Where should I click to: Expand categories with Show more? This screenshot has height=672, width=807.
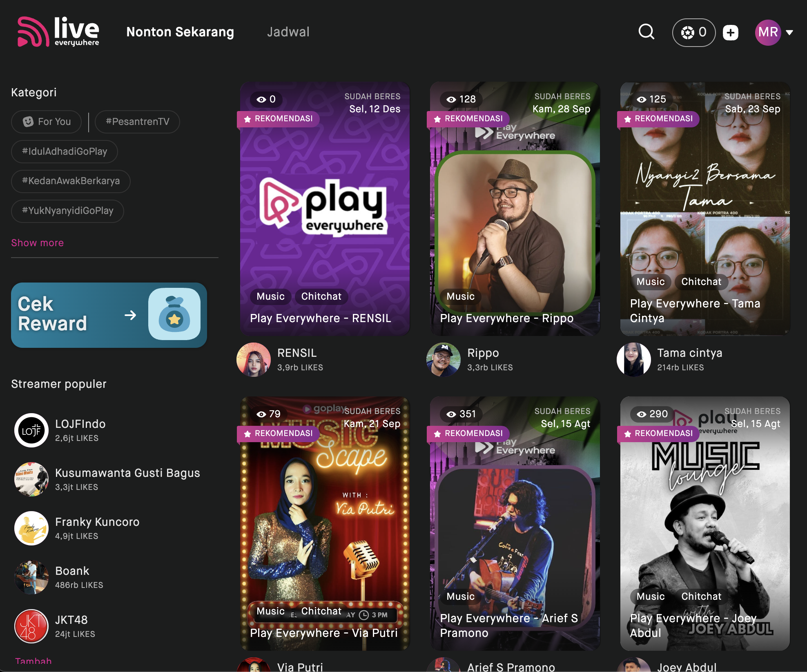click(x=37, y=243)
